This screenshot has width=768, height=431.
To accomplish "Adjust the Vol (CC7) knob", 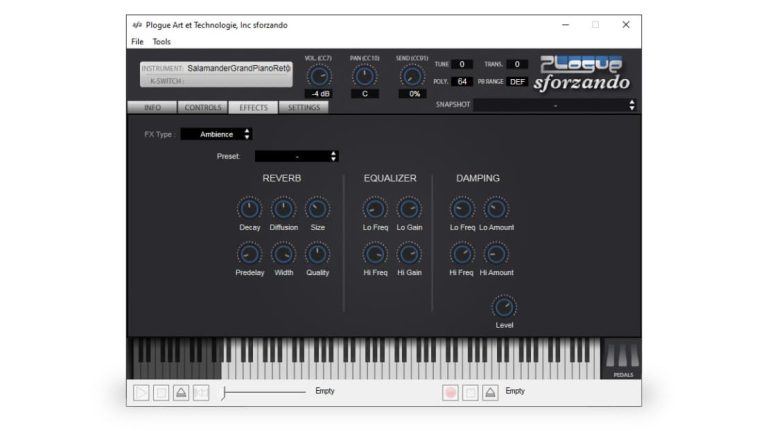I will point(319,76).
